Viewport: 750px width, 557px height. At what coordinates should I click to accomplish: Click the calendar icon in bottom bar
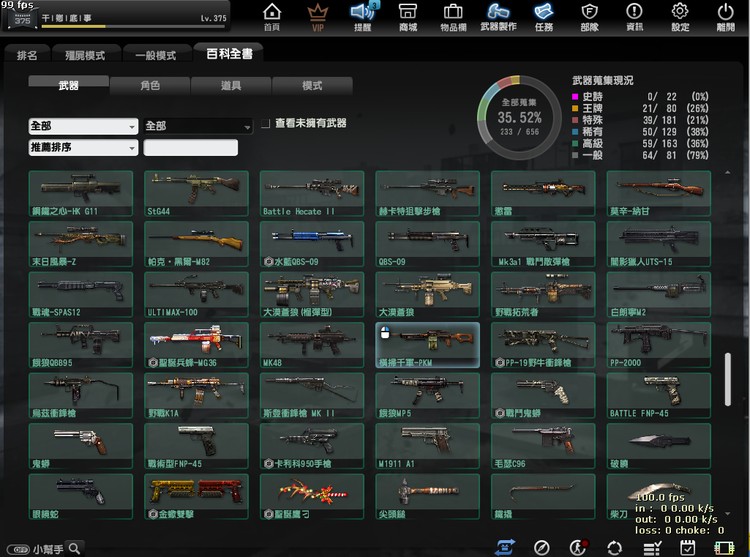[x=687, y=547]
